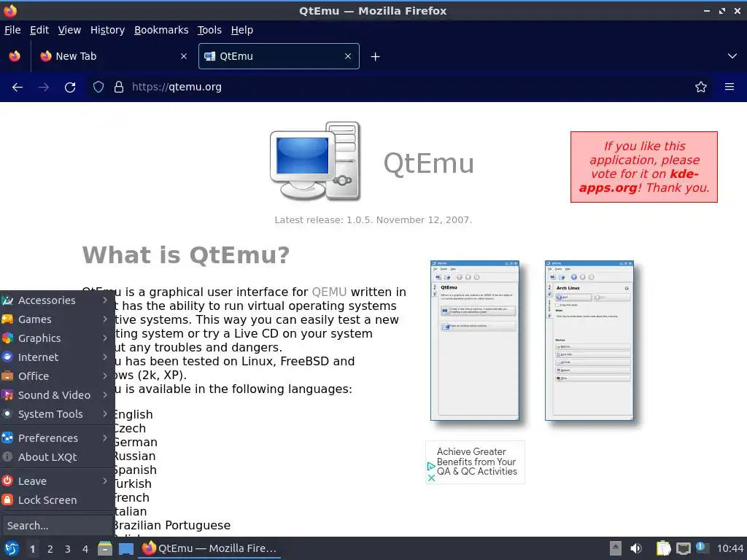This screenshot has height=560, width=747.
Task: Click the show desktop taskbar icon
Action: (125, 549)
